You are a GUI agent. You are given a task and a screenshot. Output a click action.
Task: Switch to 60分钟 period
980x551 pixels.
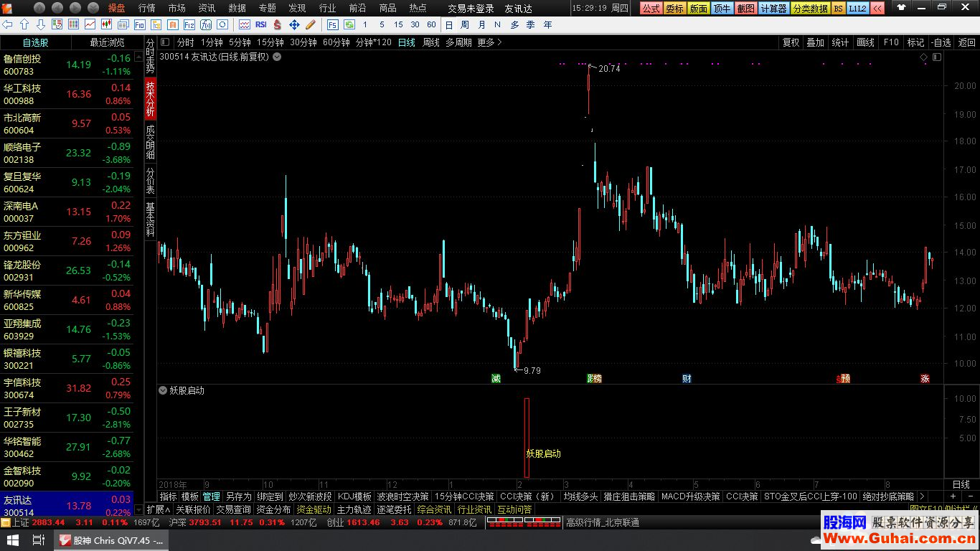click(336, 42)
